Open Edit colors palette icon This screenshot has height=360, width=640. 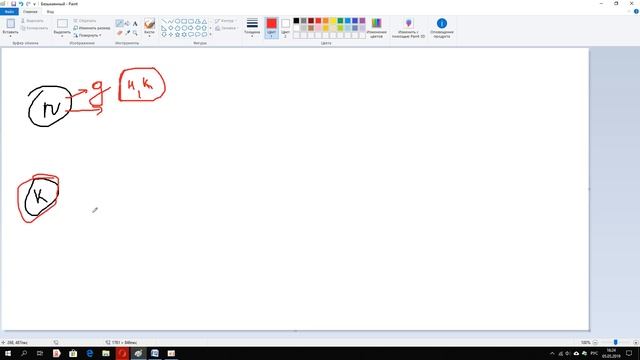point(376,23)
